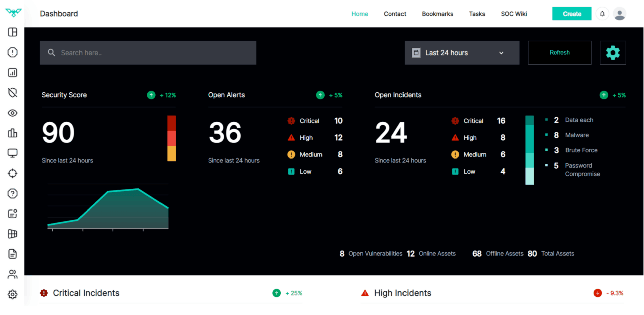Click the chevron arrow of time range selector
This screenshot has height=315, width=644.
coord(501,53)
